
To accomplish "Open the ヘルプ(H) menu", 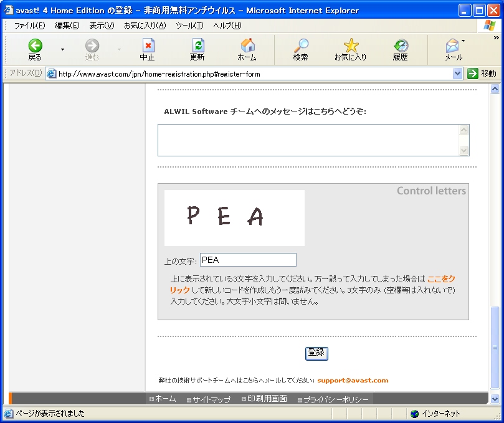I will [x=227, y=26].
